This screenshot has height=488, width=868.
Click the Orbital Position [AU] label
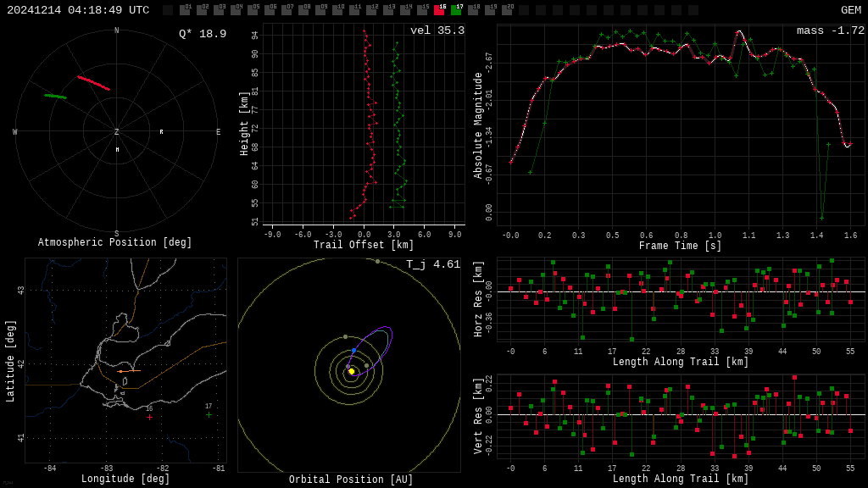(x=351, y=480)
